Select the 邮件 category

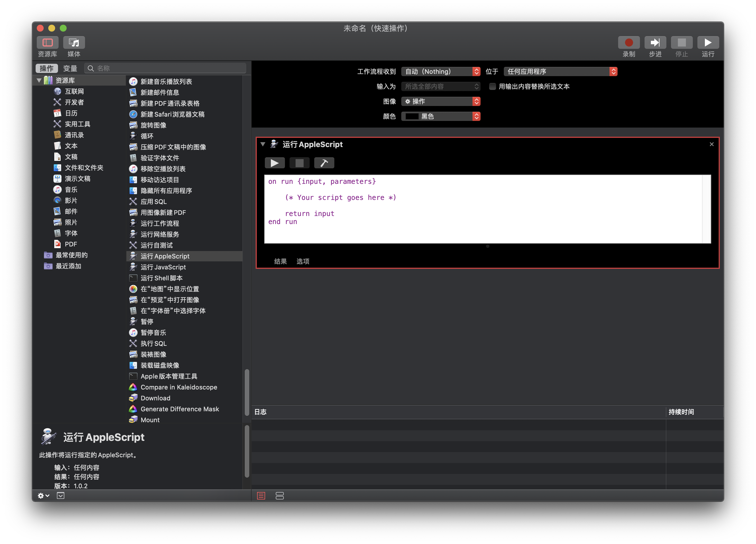71,211
